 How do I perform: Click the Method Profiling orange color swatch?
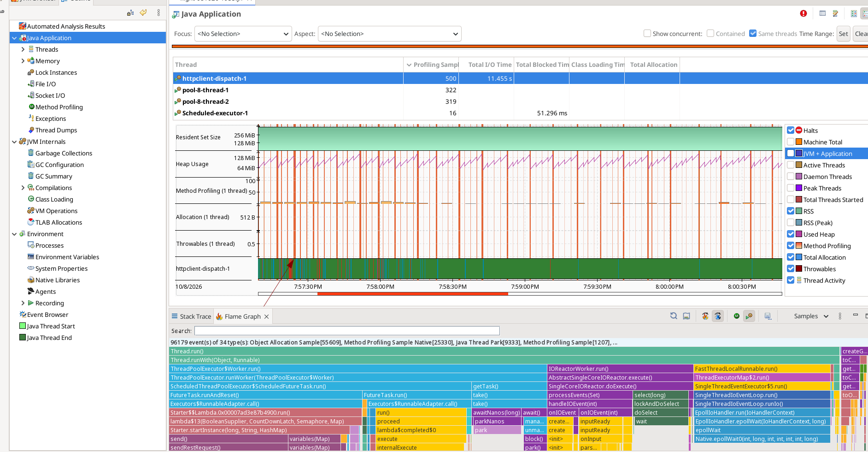click(x=799, y=245)
